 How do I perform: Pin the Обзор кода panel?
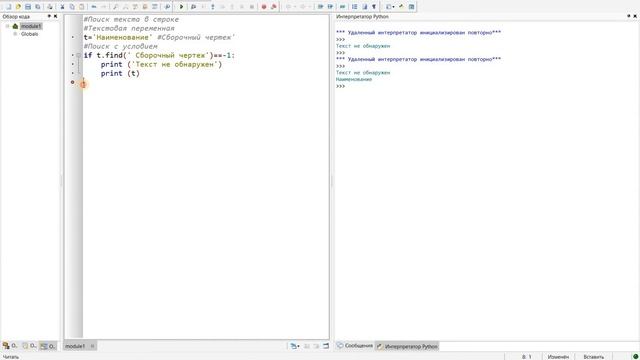49,16
